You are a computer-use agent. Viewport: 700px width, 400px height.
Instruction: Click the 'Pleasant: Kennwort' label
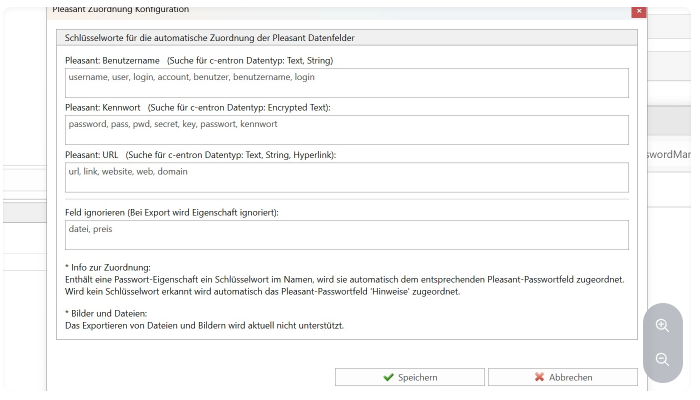(102, 108)
